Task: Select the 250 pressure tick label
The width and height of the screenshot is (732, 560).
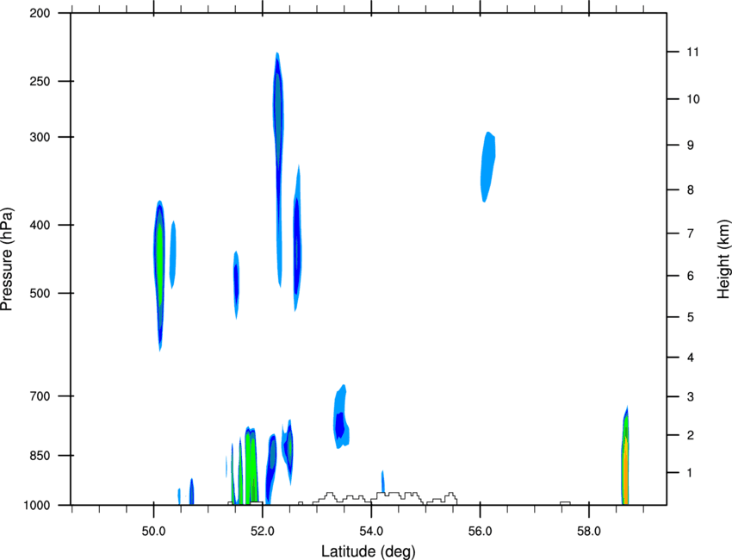Action: 40,81
